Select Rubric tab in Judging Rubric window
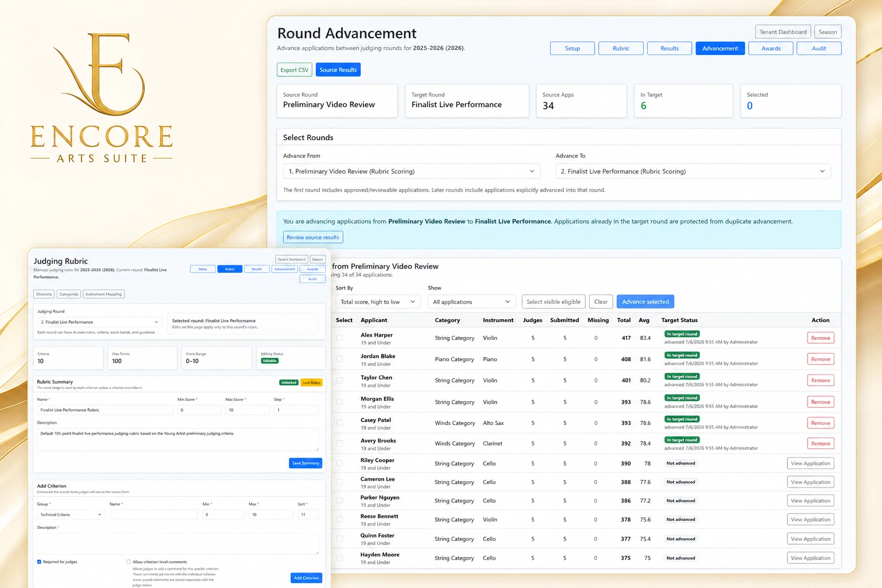Screen dimensions: 882x588 tap(230, 269)
